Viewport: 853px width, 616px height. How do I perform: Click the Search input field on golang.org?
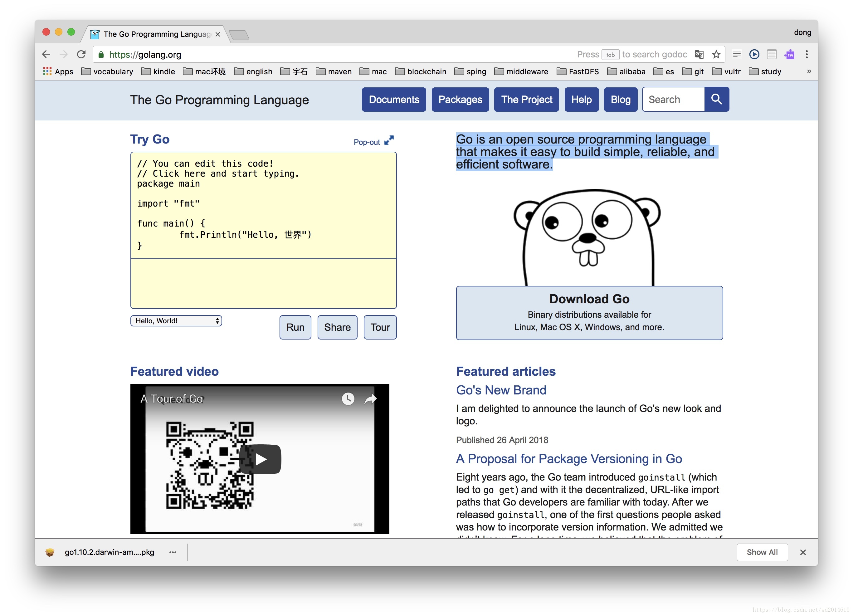674,99
